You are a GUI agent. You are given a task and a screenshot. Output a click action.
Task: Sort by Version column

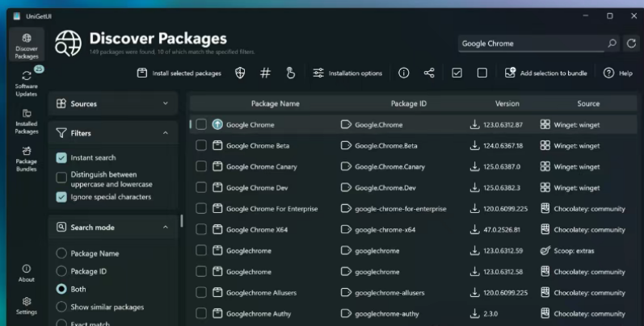tap(507, 103)
